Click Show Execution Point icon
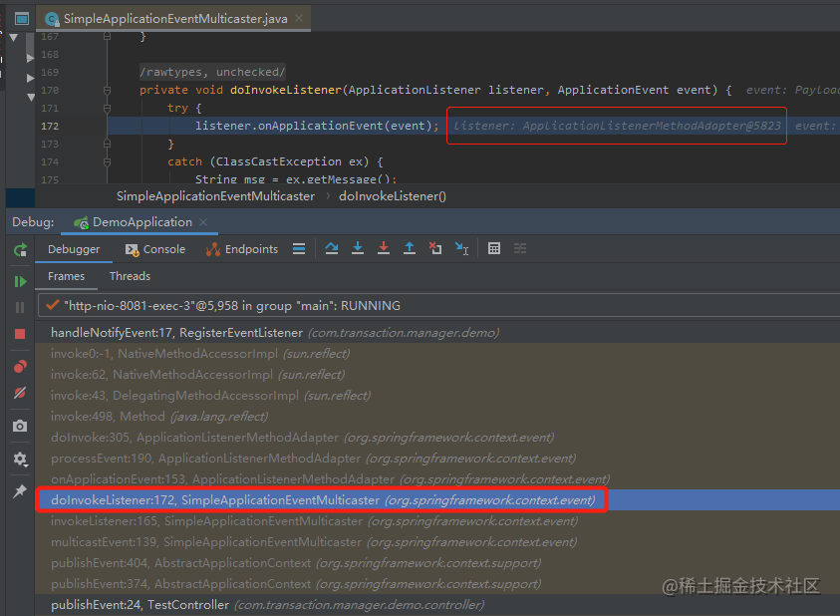This screenshot has height=616, width=840. (x=299, y=249)
